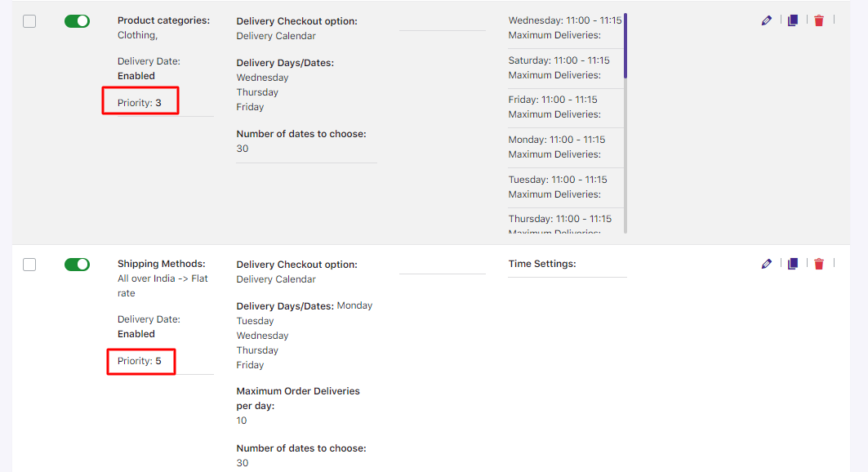Click the Priority: 5 label

coord(140,361)
